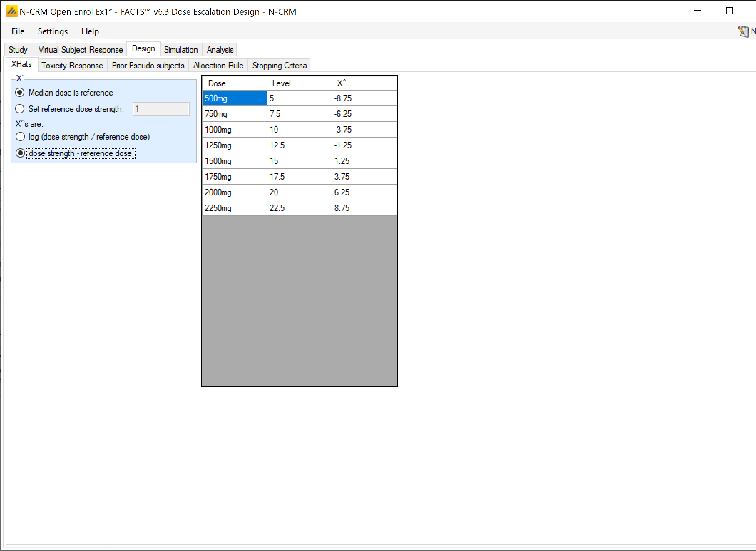Open the File menu

click(x=18, y=31)
